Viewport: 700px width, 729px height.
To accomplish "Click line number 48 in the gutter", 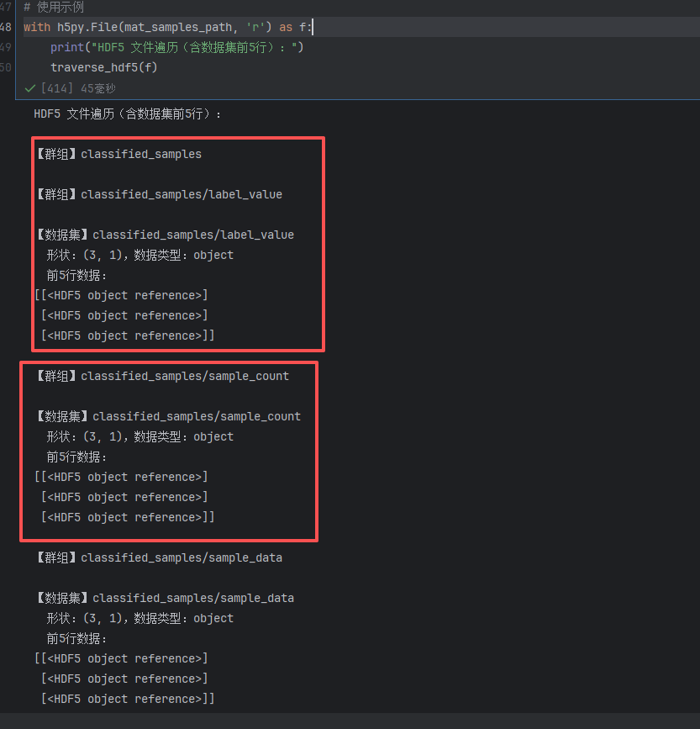I will coord(6,27).
